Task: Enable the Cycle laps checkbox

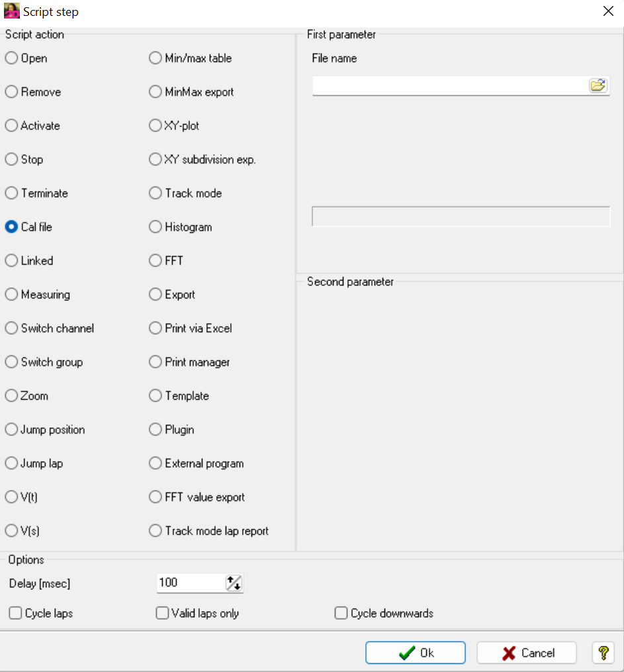Action: pyautogui.click(x=15, y=614)
